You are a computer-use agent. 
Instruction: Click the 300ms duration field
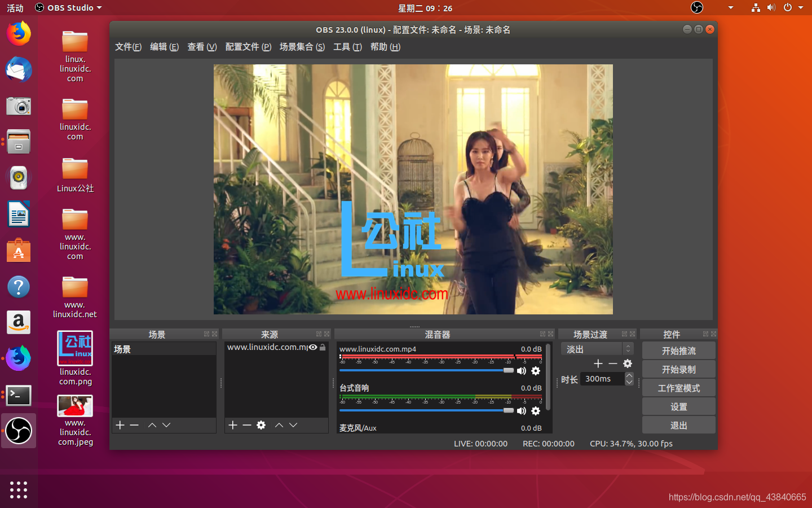[602, 379]
